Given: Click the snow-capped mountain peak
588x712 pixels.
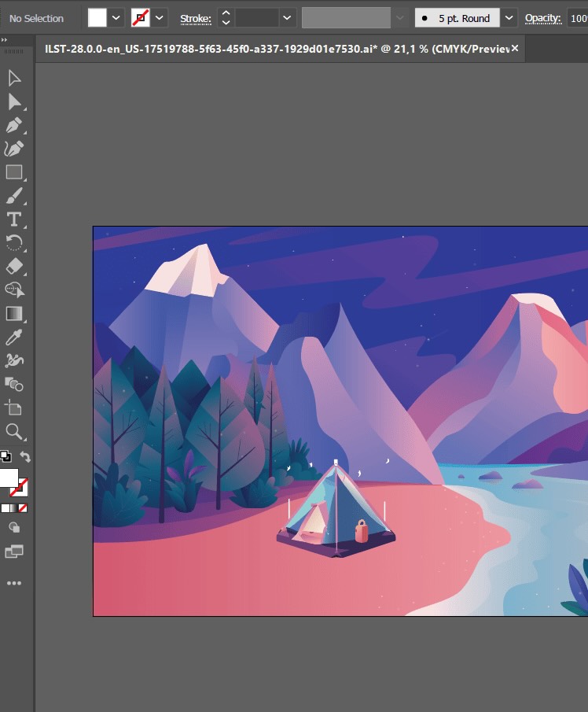Looking at the screenshot, I should pos(187,271).
